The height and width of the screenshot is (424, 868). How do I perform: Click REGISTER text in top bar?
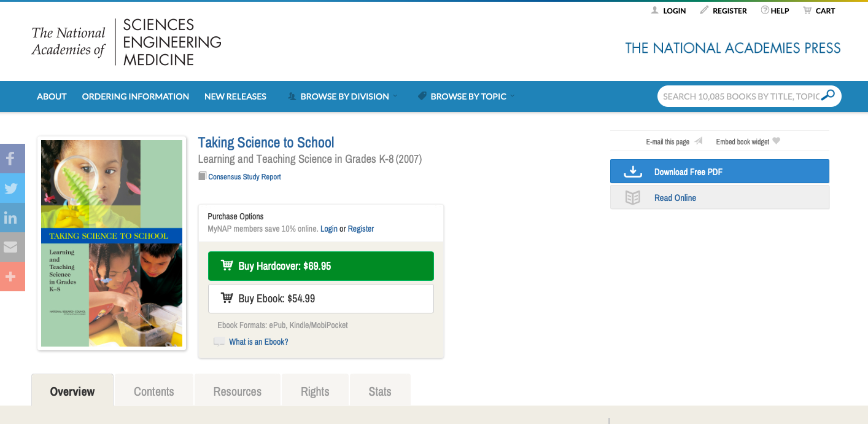tap(730, 11)
